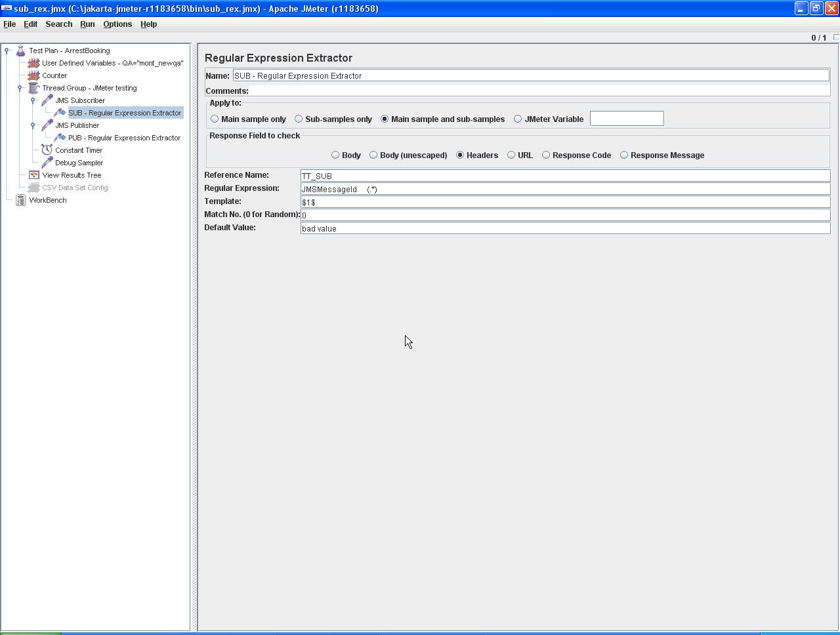Click the Constant Timer clock icon
Viewport: 840px width, 635px height.
(47, 150)
